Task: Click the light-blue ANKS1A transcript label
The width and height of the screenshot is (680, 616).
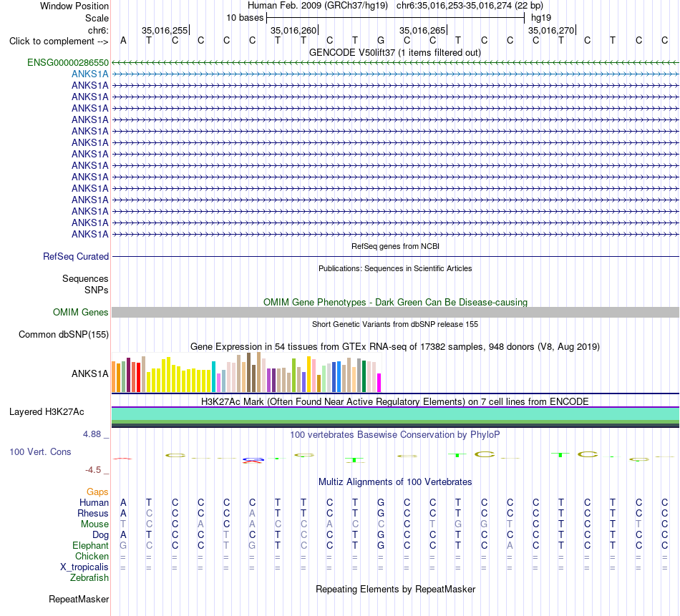Action: click(90, 74)
